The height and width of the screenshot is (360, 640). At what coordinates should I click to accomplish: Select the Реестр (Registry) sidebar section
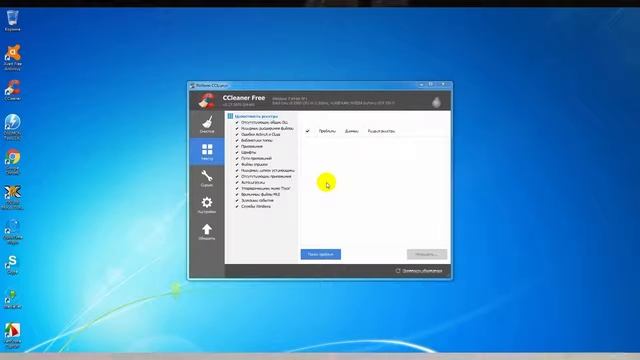click(207, 151)
